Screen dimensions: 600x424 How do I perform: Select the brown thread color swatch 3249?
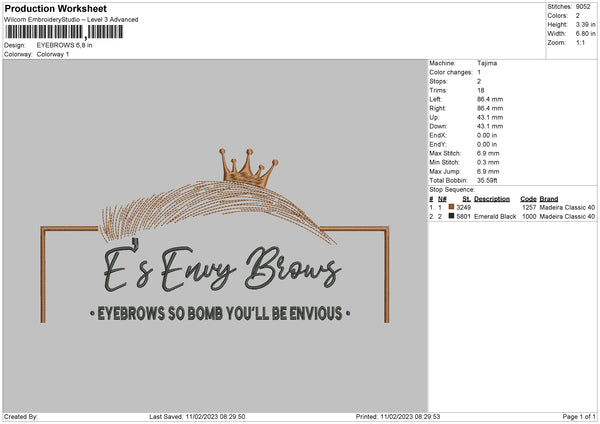[x=452, y=207]
